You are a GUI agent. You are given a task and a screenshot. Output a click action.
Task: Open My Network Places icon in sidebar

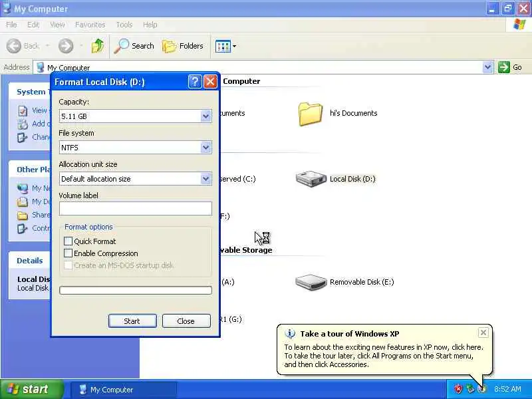[x=23, y=188]
